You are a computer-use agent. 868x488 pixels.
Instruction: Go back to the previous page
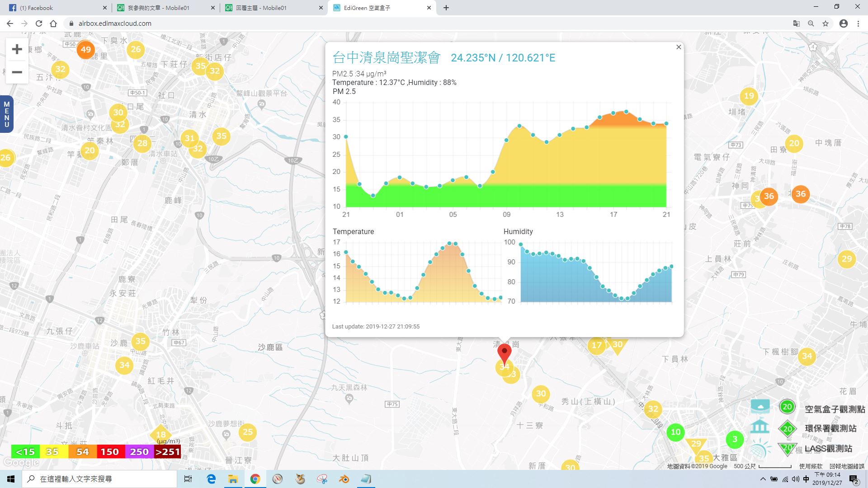pyautogui.click(x=10, y=23)
